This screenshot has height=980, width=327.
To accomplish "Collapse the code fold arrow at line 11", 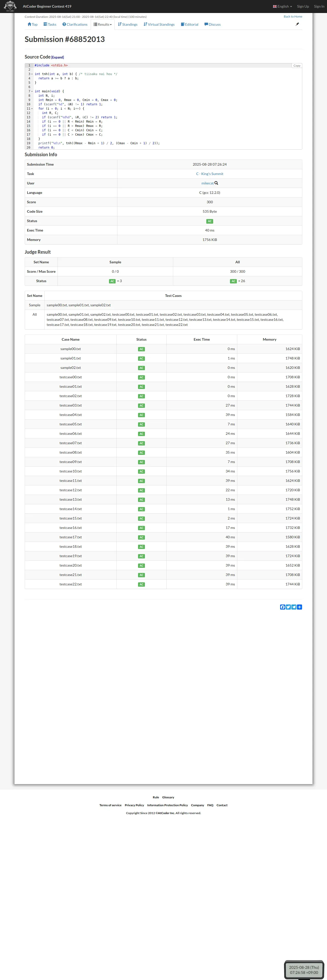I will (x=32, y=109).
